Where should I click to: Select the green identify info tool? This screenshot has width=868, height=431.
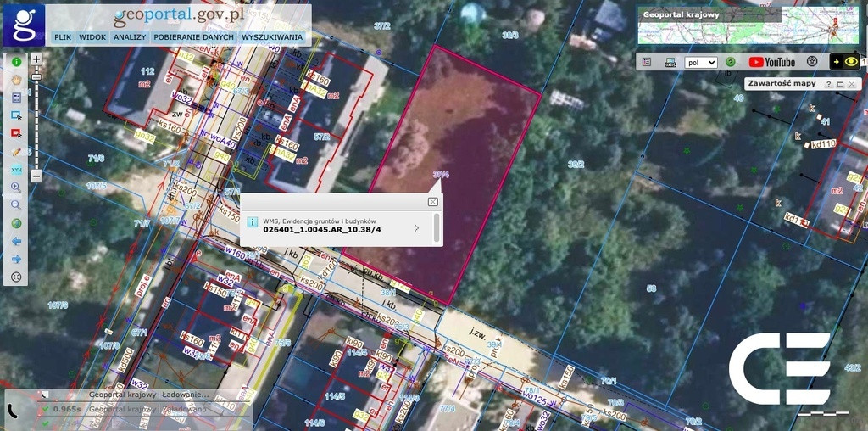click(x=16, y=62)
